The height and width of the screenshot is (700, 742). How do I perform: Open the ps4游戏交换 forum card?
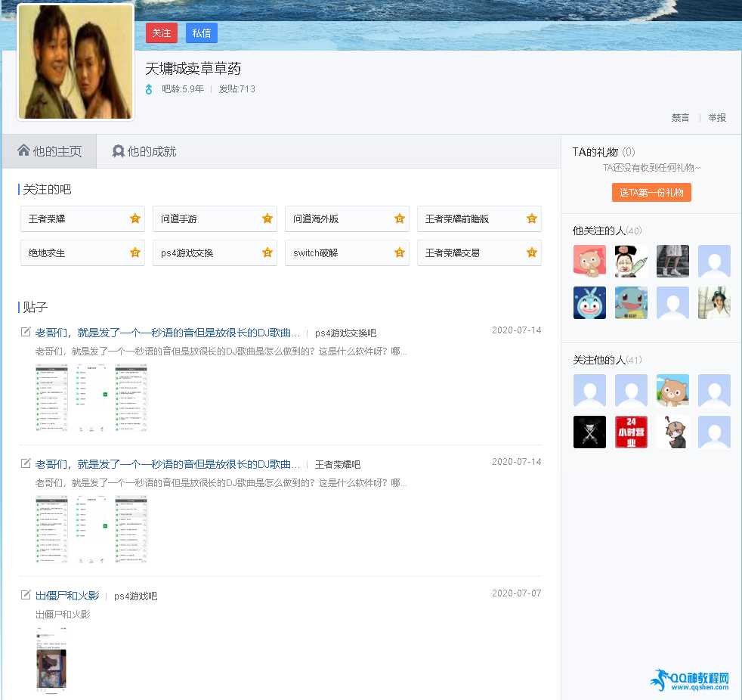215,252
